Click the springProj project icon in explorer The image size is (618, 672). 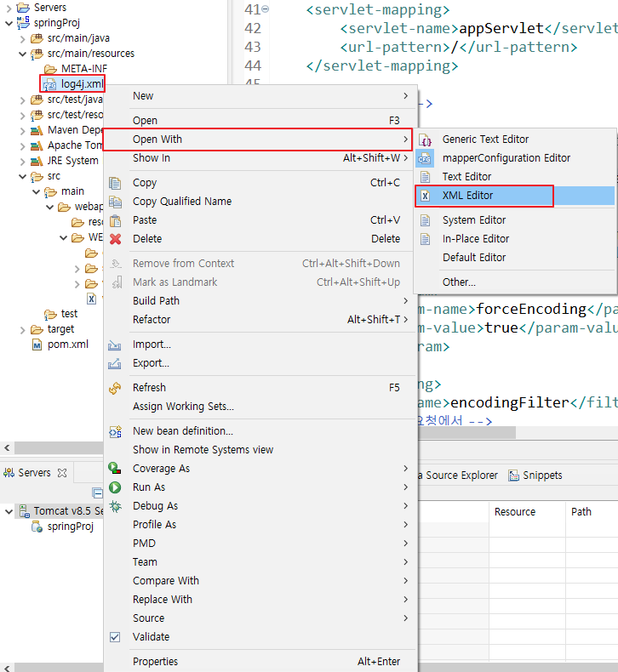[x=23, y=22]
